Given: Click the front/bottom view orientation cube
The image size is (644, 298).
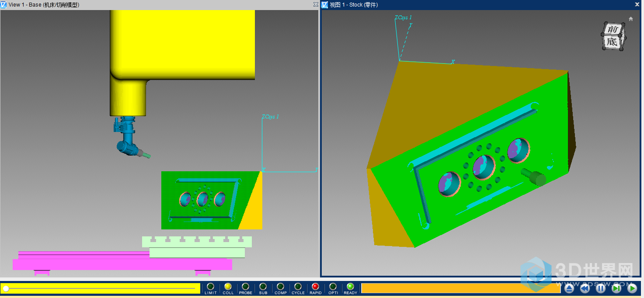Looking at the screenshot, I should click(x=614, y=36).
